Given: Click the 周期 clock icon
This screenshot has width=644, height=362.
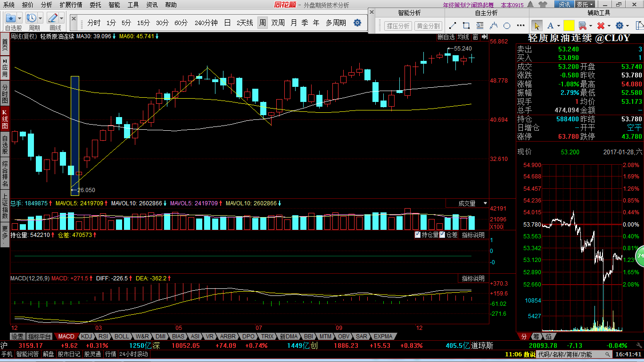Looking at the screenshot, I should [x=32, y=18].
